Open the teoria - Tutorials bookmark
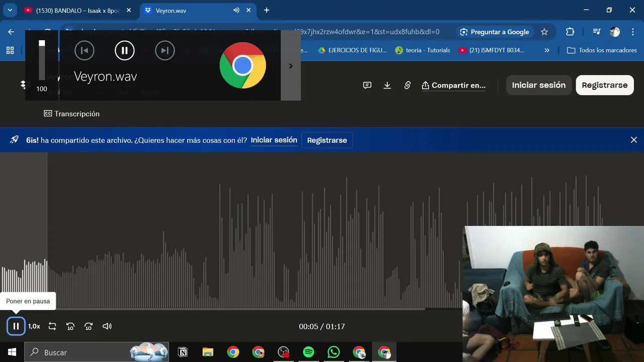 [x=423, y=50]
